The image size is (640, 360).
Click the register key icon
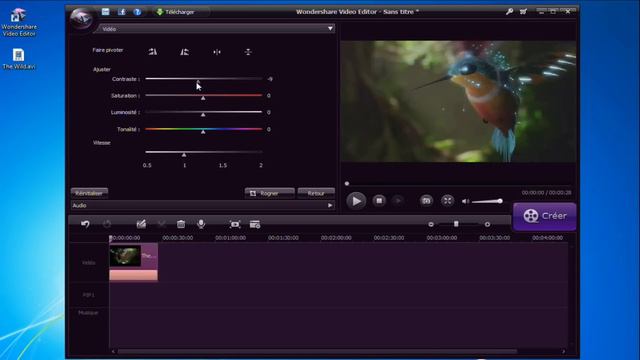click(509, 12)
